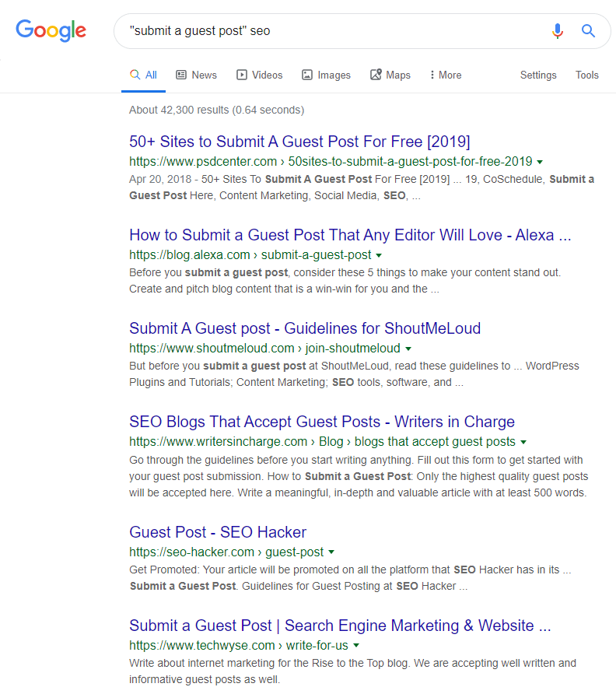Open the 'SEO Blogs That Accept Guest Posts' result
The image size is (616, 694).
pos(322,421)
